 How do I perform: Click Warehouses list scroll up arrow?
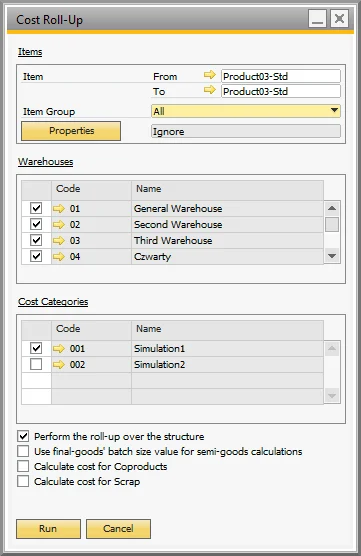(x=332, y=208)
